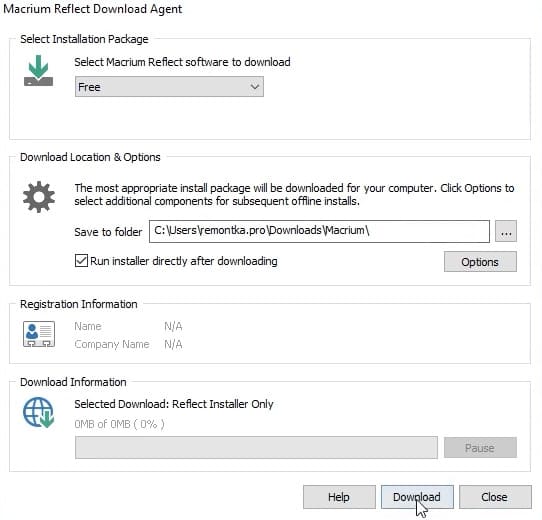Click the globe download icon
This screenshot has width=542, height=520.
tap(39, 412)
